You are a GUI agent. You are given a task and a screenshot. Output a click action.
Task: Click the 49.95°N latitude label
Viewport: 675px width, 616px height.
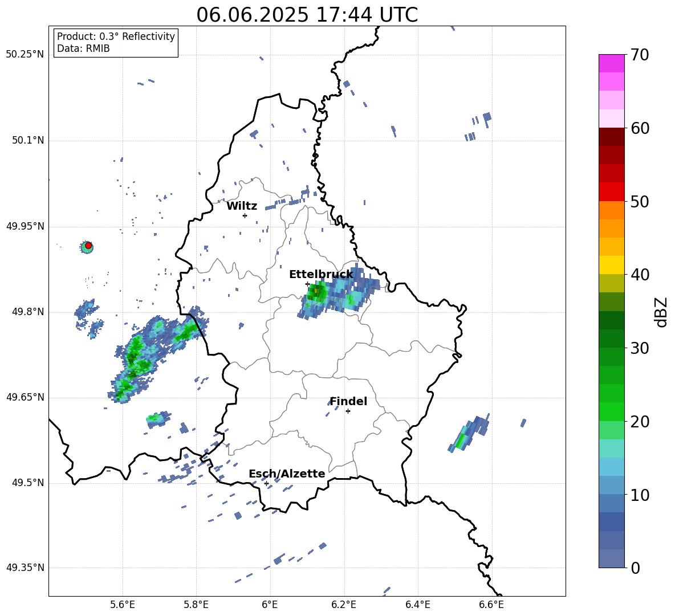tap(25, 226)
